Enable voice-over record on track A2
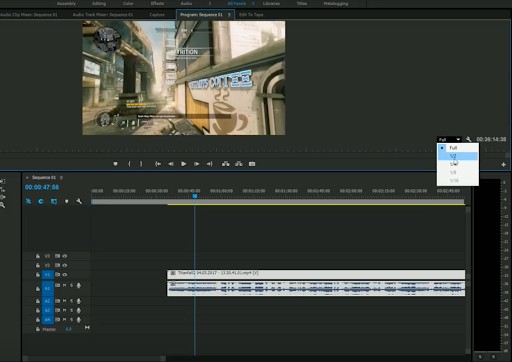 pos(79,301)
